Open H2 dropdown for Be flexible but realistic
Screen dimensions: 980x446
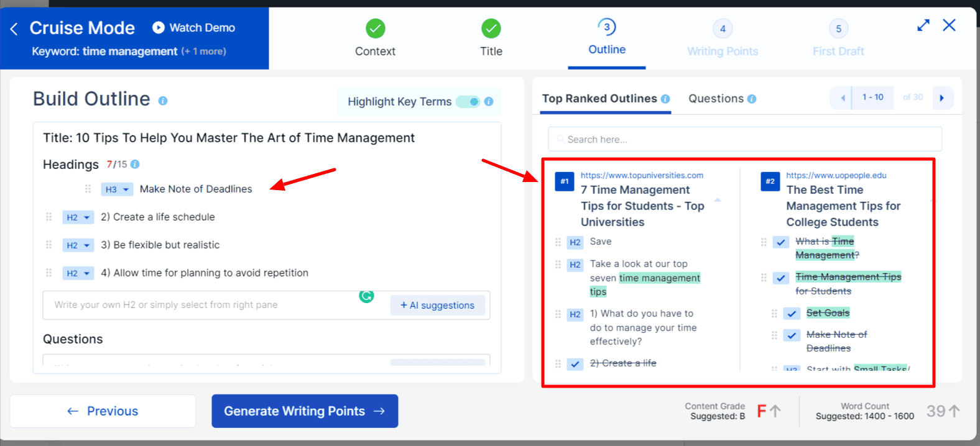[78, 245]
